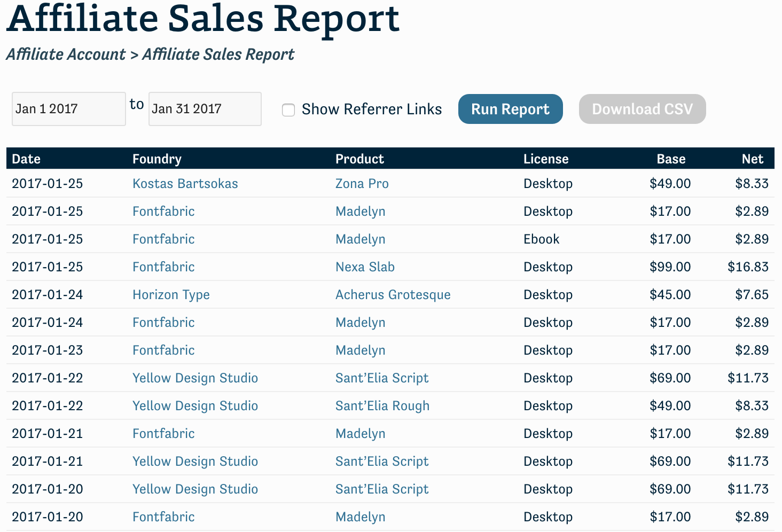Image resolution: width=782 pixels, height=532 pixels.
Task: Open the Nexa Slab product link
Action: [365, 267]
